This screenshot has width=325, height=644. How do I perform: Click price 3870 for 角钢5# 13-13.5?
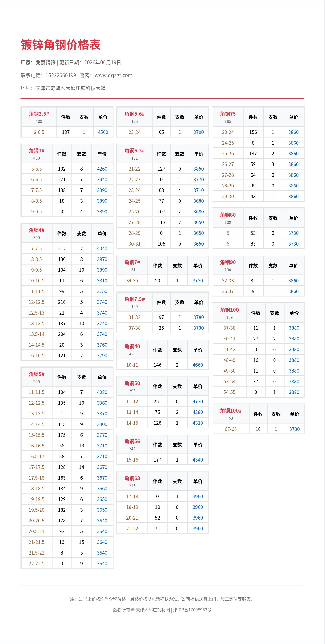click(x=102, y=414)
